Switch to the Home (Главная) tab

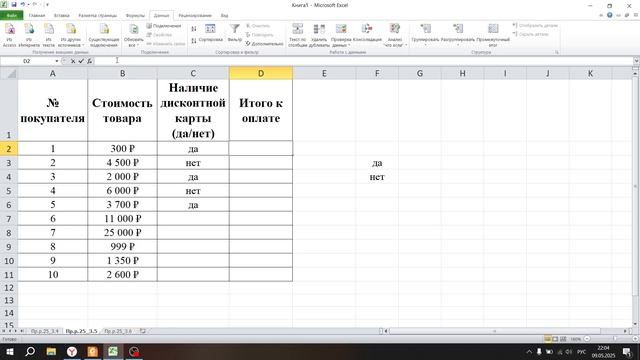pyautogui.click(x=37, y=16)
